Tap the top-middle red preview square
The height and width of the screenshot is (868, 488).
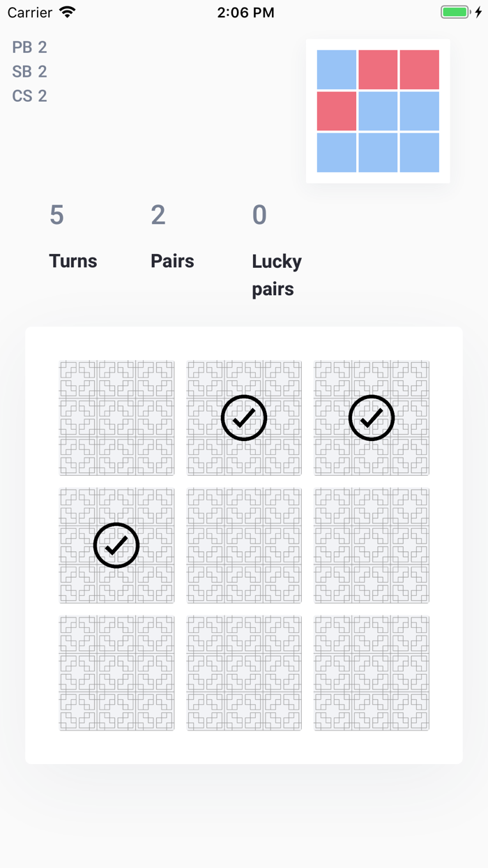tap(378, 70)
